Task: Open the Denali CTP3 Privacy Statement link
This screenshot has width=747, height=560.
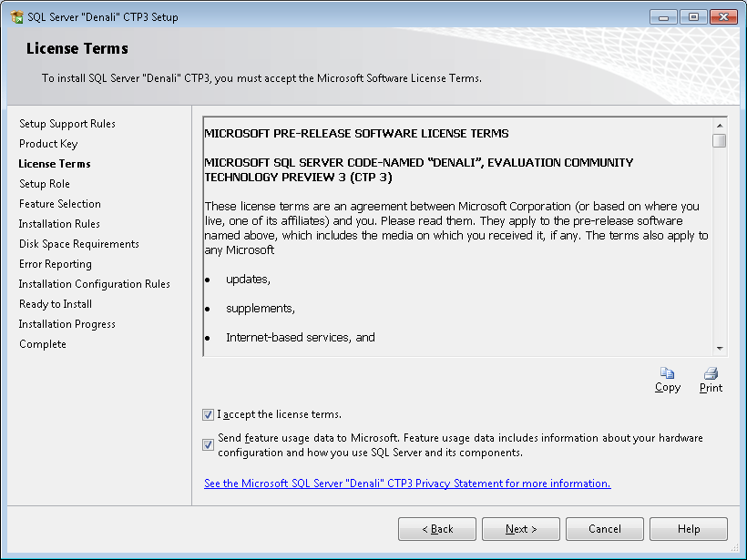Action: click(x=407, y=484)
